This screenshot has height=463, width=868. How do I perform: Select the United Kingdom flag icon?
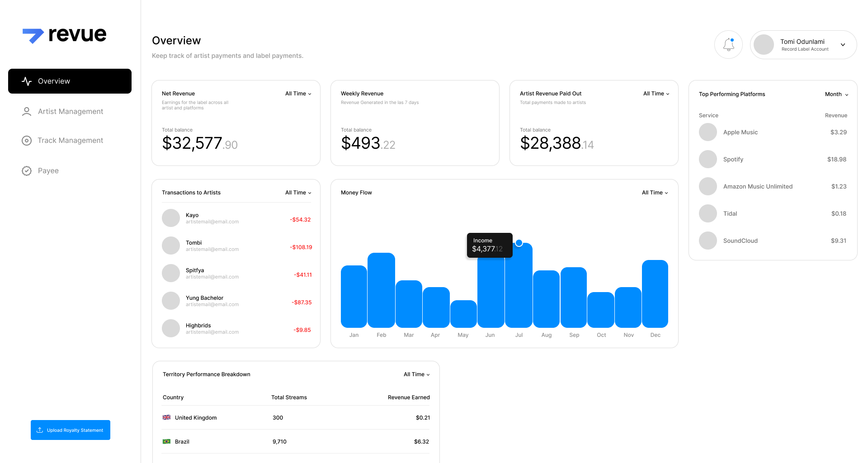pyautogui.click(x=167, y=417)
